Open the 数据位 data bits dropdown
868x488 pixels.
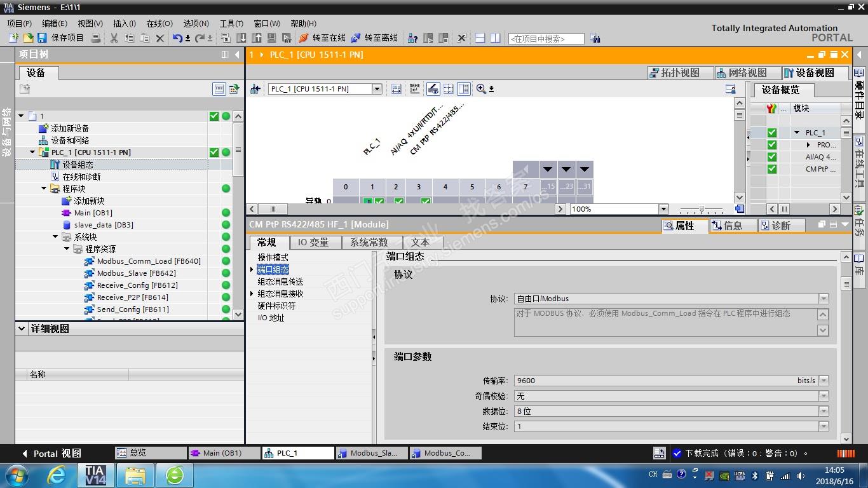(824, 411)
